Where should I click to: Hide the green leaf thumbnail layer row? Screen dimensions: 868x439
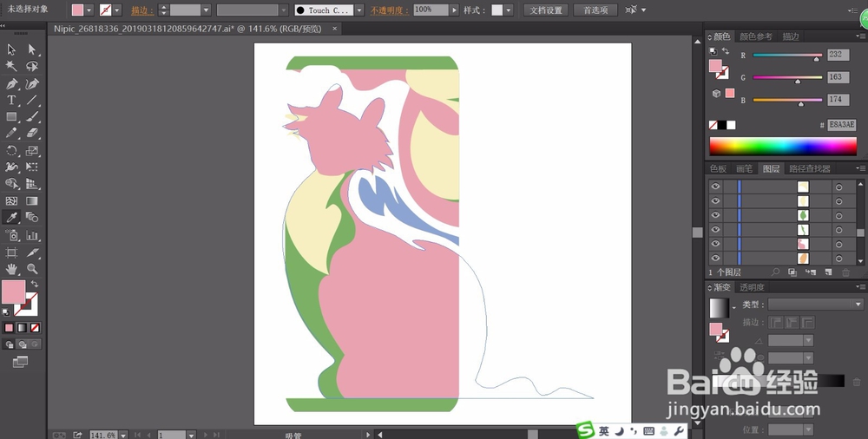pos(715,215)
